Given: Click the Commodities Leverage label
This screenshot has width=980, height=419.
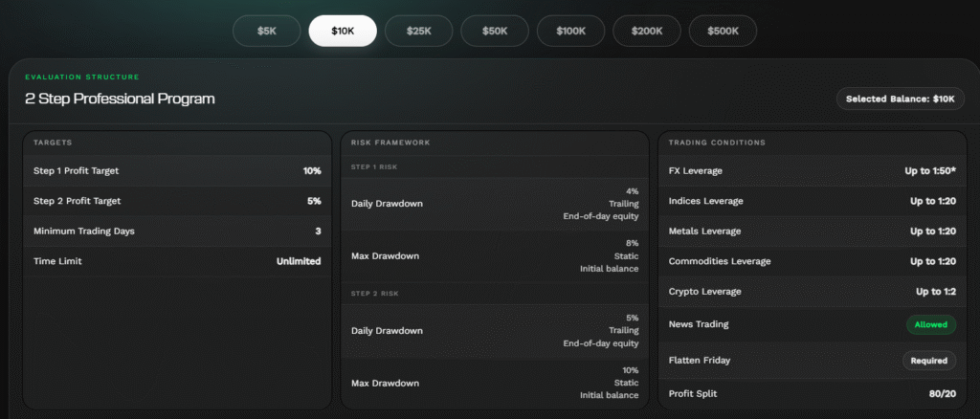Looking at the screenshot, I should [x=720, y=261].
